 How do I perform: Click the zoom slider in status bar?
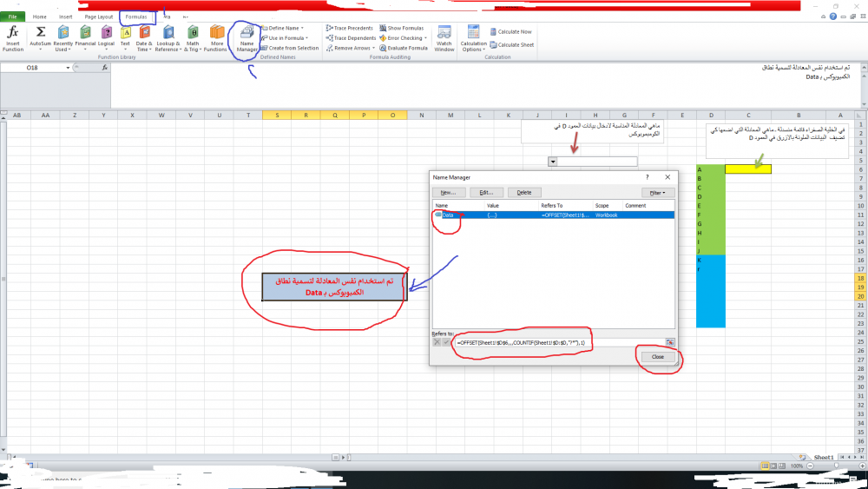836,466
